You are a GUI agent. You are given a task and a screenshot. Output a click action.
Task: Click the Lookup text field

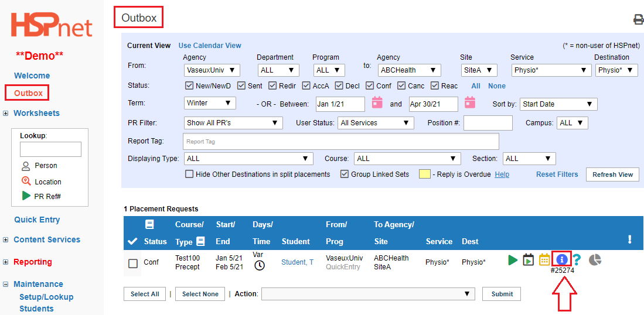(50, 149)
